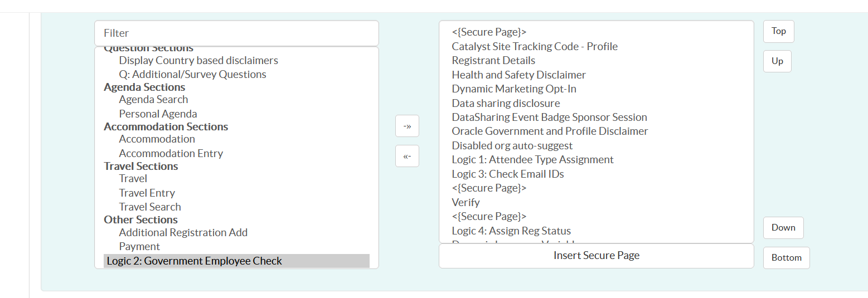868x298 pixels.
Task: Select Logic 2: Government Employee Check
Action: (194, 261)
